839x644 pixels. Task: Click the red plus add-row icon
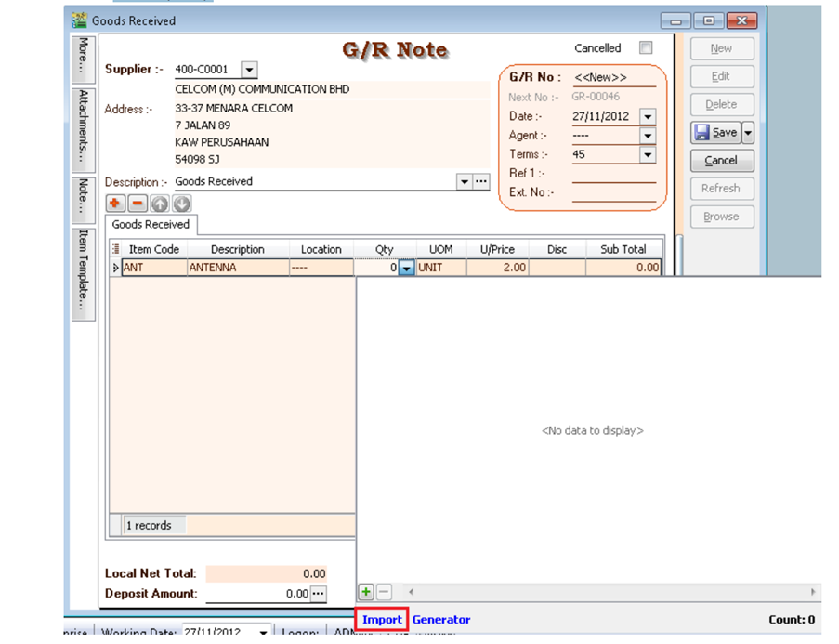(116, 204)
